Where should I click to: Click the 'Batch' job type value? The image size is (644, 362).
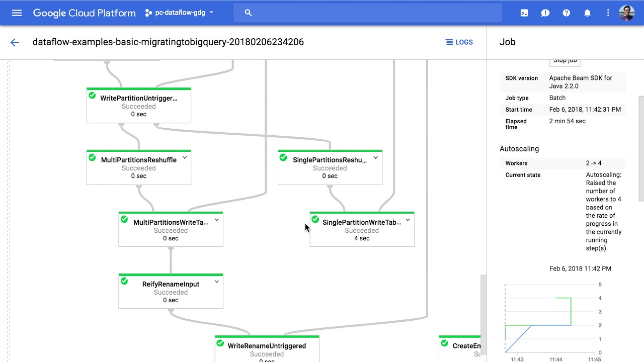click(557, 98)
